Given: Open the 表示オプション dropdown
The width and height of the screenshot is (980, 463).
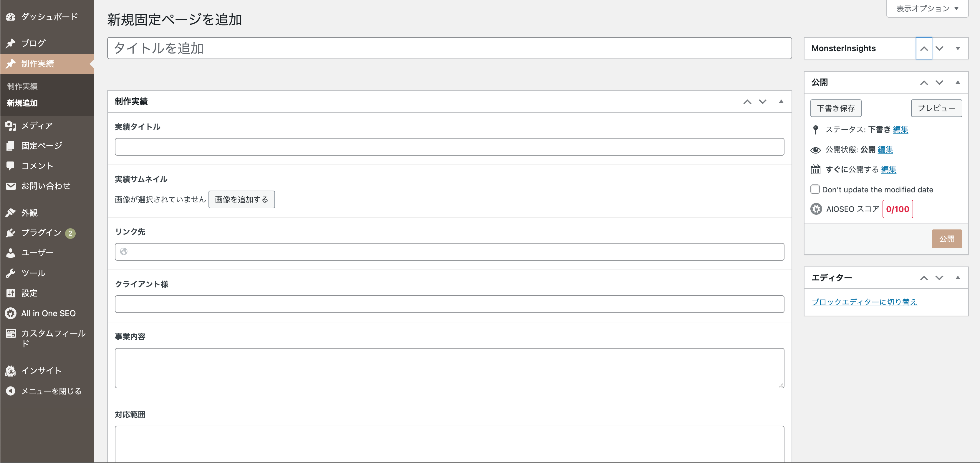Looking at the screenshot, I should click(927, 8).
